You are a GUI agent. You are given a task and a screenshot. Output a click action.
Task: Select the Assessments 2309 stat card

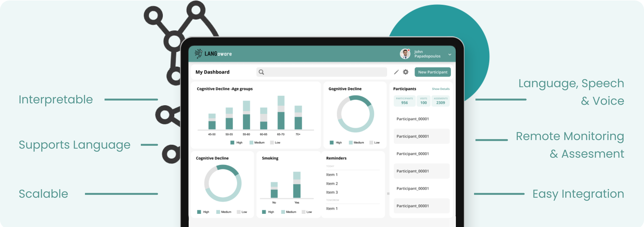440,101
